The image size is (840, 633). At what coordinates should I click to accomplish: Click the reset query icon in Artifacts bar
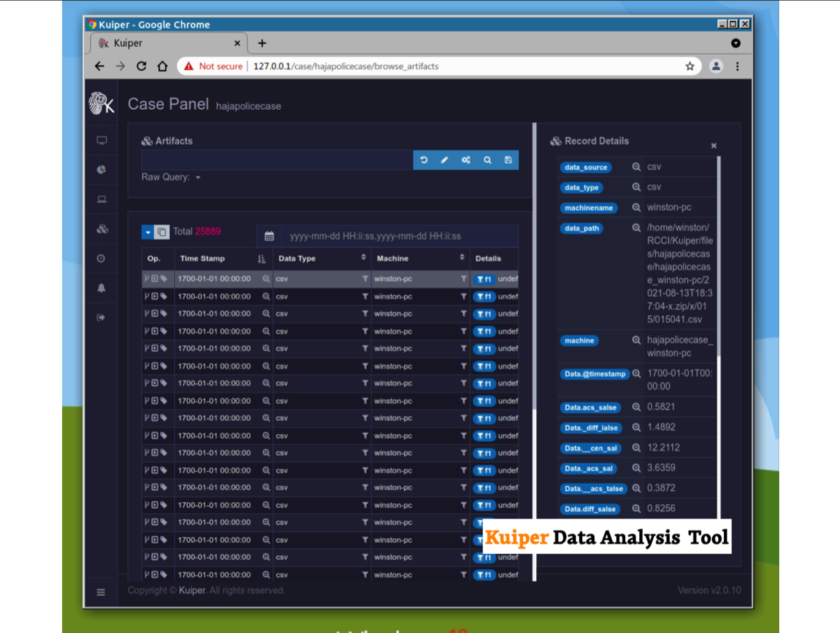423,160
